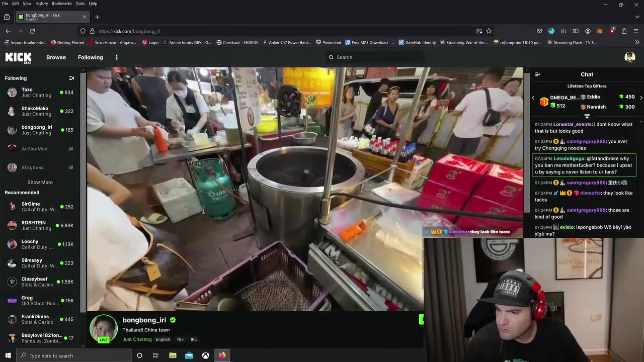Open MetaMask fox extension
Viewport: 644px width, 362px height.
[x=600, y=31]
